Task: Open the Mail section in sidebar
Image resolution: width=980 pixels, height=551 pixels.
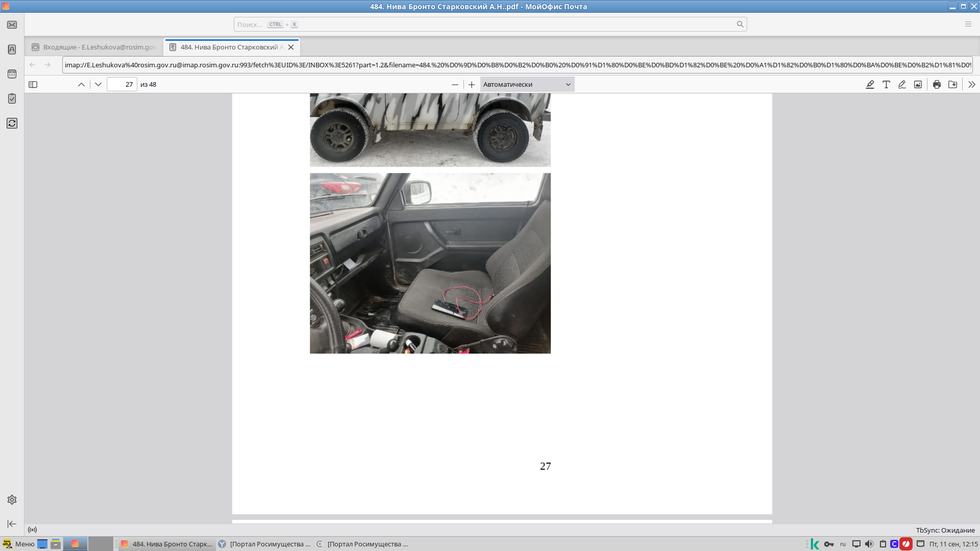Action: [x=12, y=25]
